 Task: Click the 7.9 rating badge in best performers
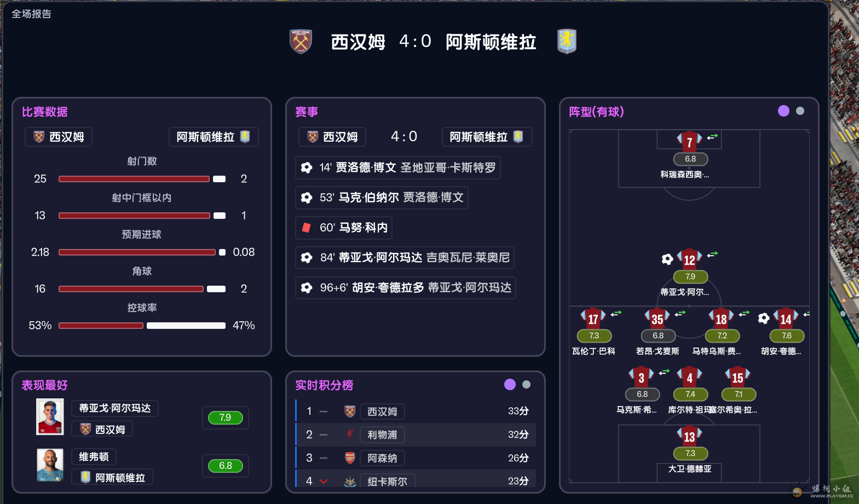(226, 418)
